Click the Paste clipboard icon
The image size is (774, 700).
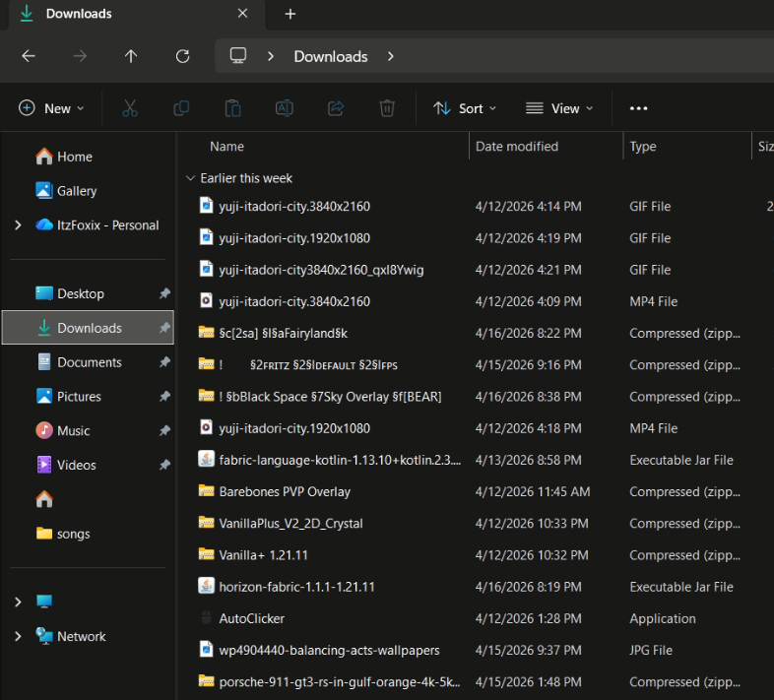232,108
